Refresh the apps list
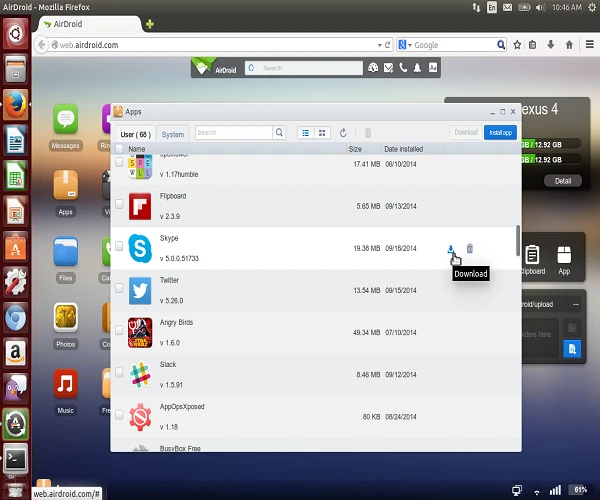 pos(344,132)
